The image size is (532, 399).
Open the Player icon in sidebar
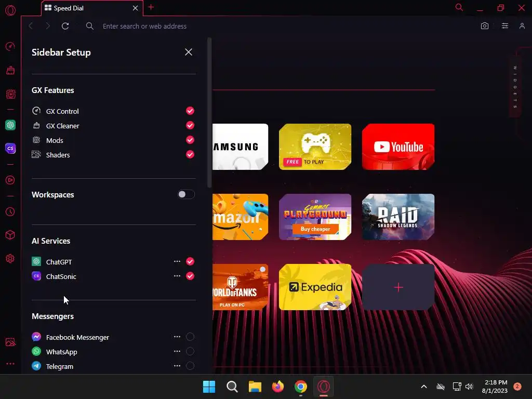click(x=10, y=180)
